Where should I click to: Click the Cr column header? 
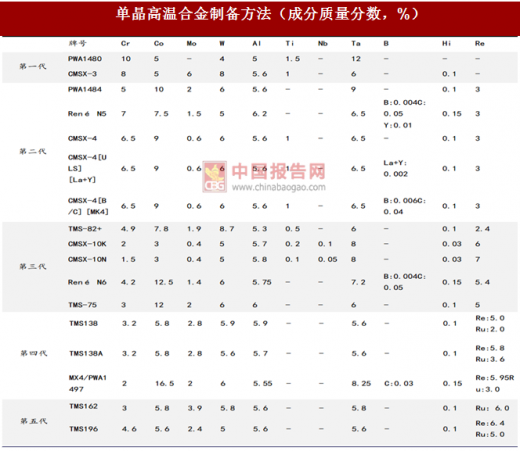click(125, 44)
